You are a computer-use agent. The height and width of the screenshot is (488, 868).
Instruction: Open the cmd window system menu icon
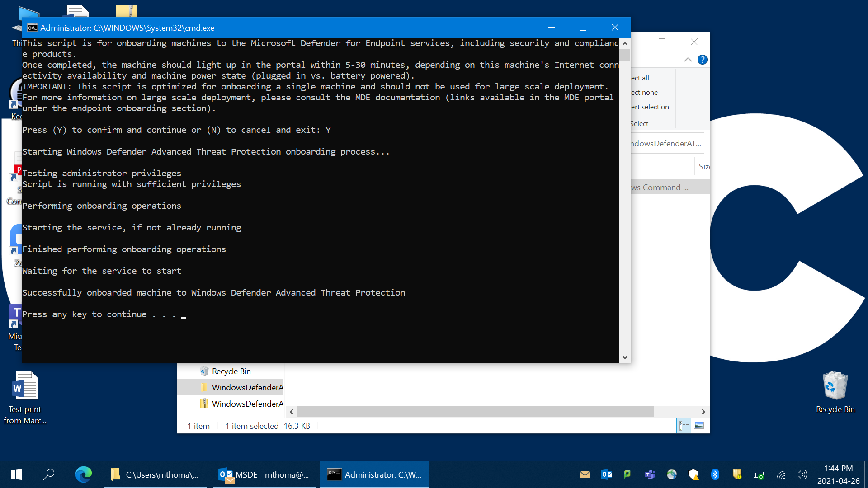(32, 28)
